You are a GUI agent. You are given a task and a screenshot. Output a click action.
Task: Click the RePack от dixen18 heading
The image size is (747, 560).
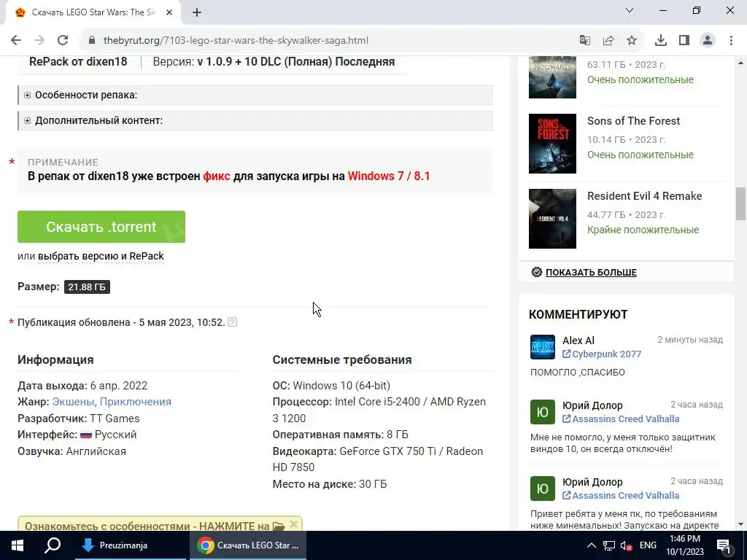[x=78, y=62]
